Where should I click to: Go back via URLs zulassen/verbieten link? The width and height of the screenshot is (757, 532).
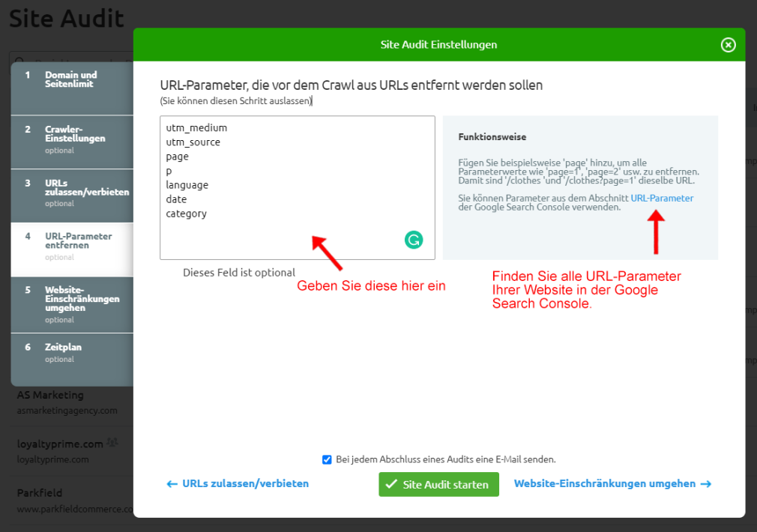pos(245,484)
